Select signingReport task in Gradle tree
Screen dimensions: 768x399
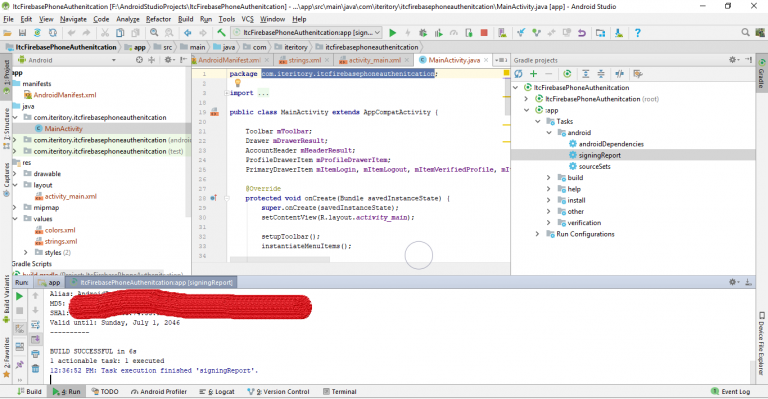[x=600, y=155]
